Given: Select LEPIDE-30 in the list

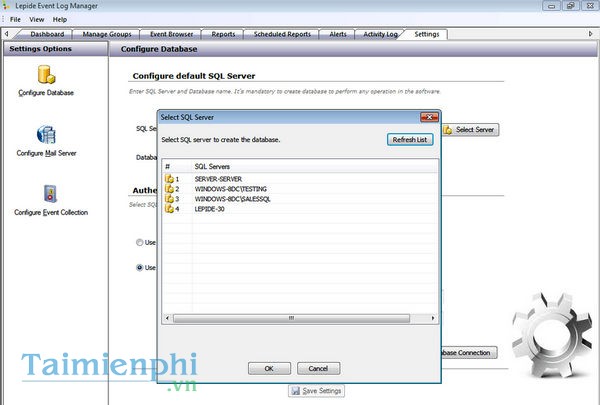Looking at the screenshot, I should [x=209, y=209].
